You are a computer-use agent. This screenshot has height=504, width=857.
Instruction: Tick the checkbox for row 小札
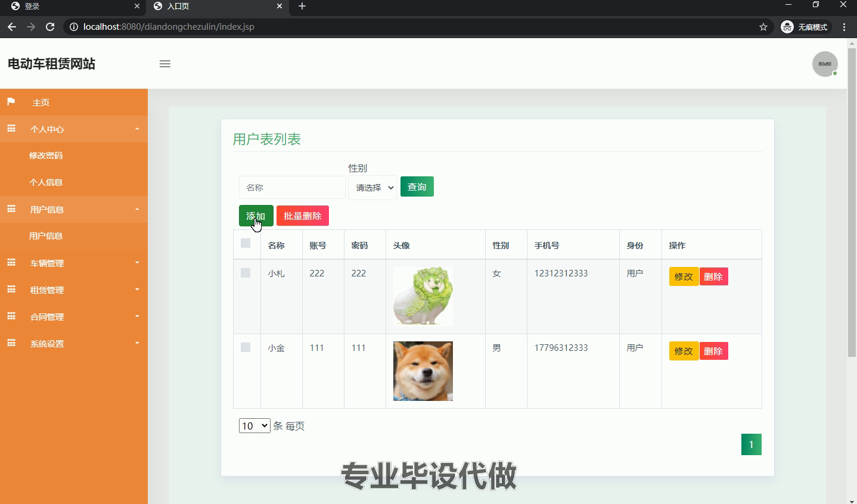[246, 273]
